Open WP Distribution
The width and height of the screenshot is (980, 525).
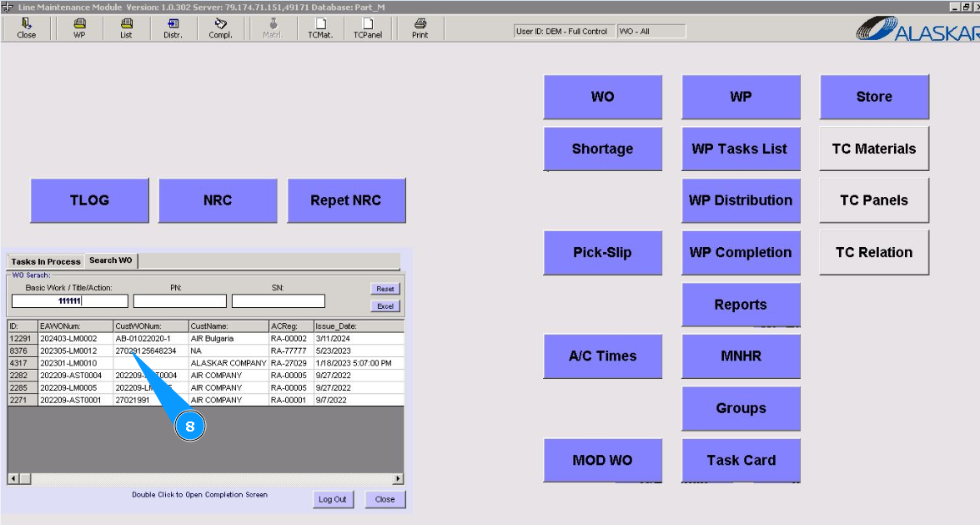pyautogui.click(x=741, y=200)
